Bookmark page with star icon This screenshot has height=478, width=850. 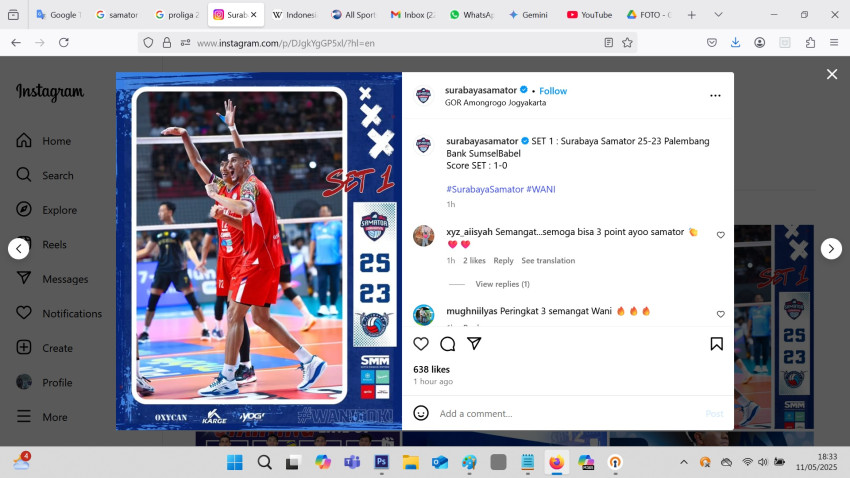click(x=627, y=42)
